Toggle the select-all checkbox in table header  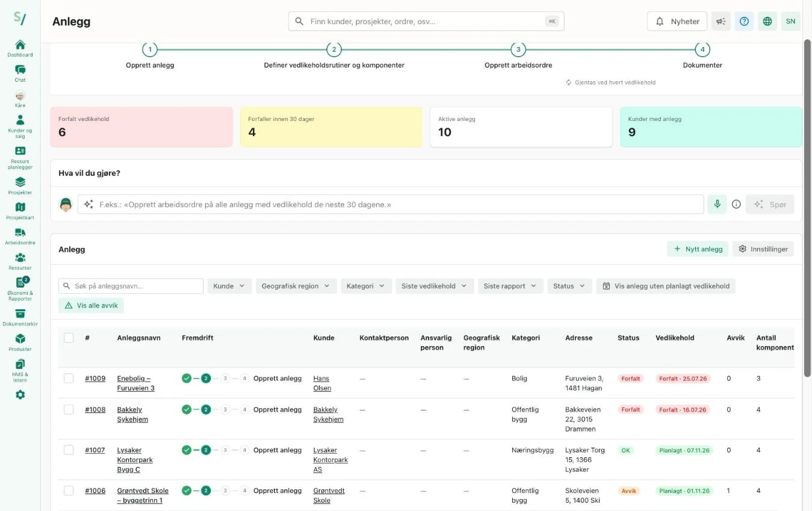tap(69, 338)
